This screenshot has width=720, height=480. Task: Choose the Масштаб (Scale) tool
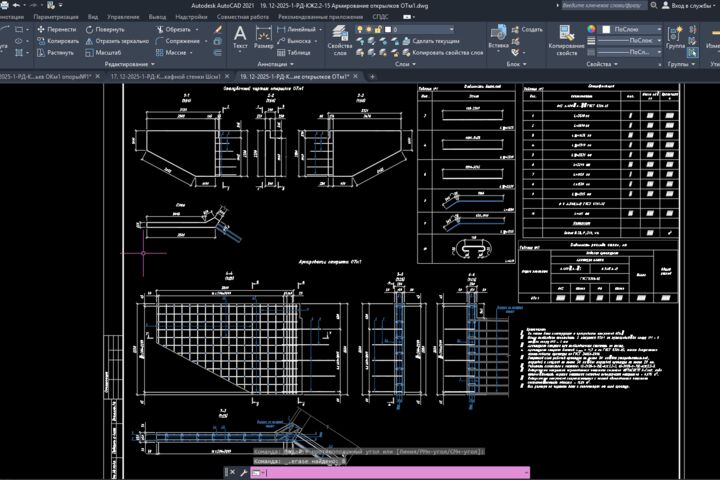click(x=103, y=52)
